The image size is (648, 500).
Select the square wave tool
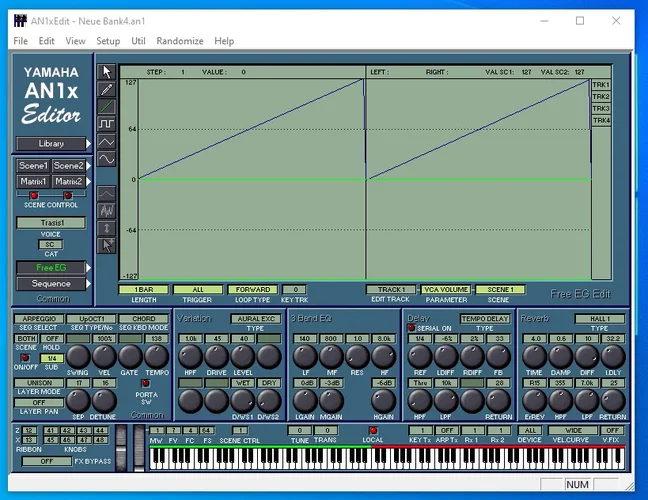pyautogui.click(x=106, y=124)
